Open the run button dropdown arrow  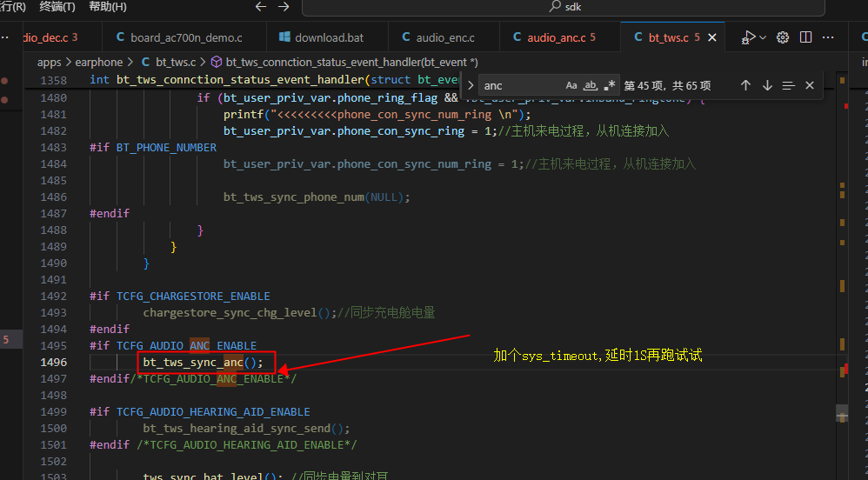pyautogui.click(x=763, y=37)
